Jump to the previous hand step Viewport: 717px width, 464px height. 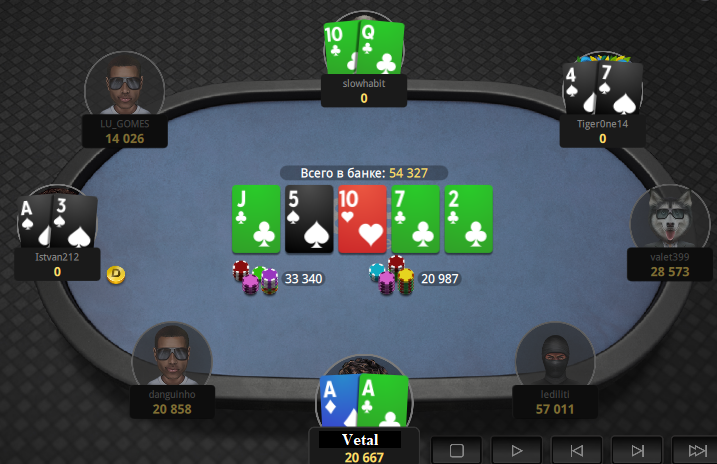(x=577, y=451)
